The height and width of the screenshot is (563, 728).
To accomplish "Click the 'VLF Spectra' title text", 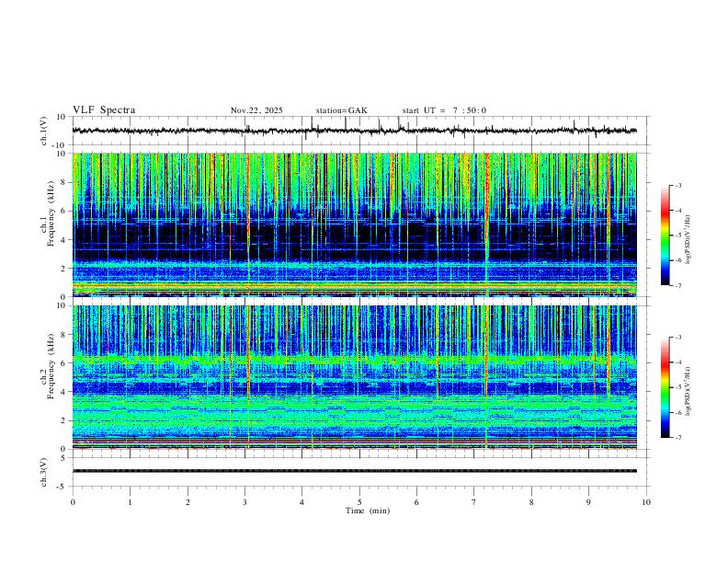I will [x=104, y=110].
